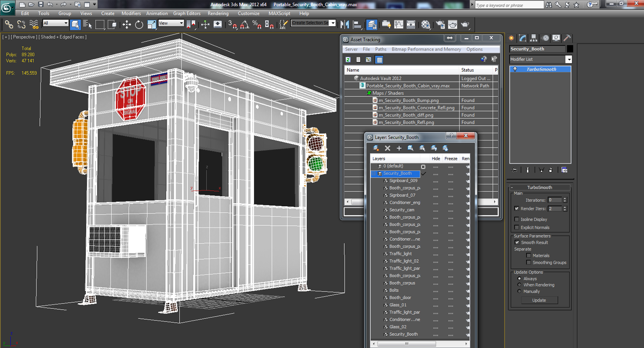Viewport: 644px width, 348px height.
Task: Select the Manually update option
Action: (x=519, y=291)
